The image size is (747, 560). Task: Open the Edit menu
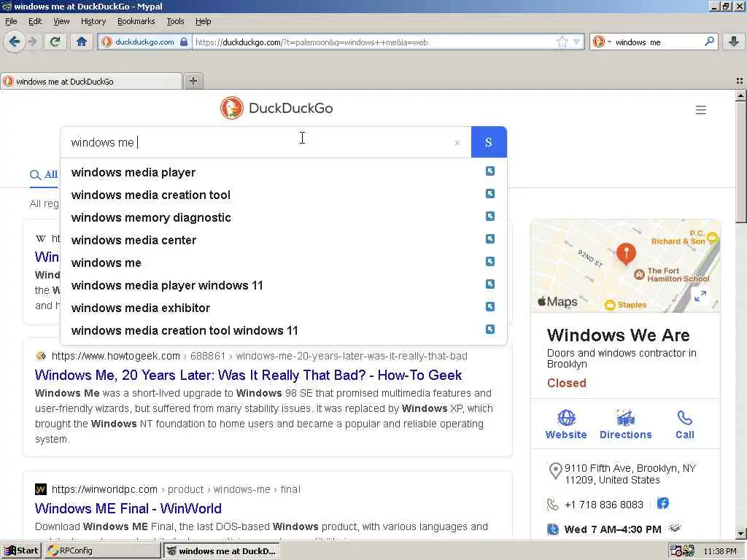[35, 21]
